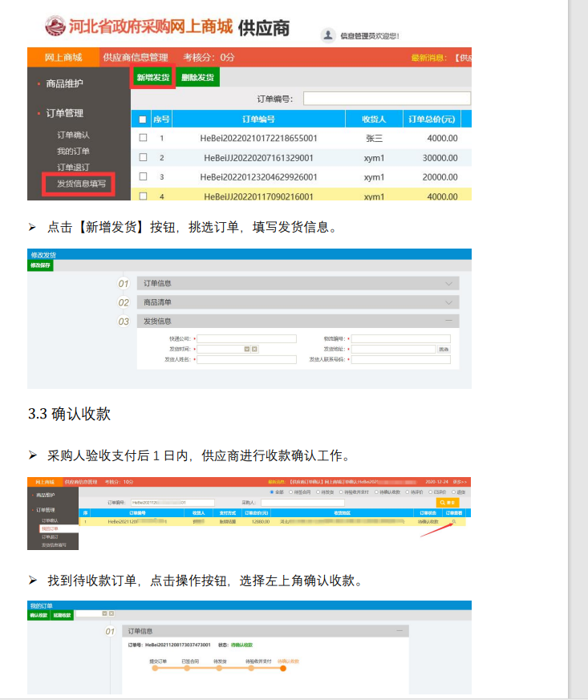This screenshot has height=700, width=588.
Task: Select the 全部 radio button filter
Action: tap(272, 492)
